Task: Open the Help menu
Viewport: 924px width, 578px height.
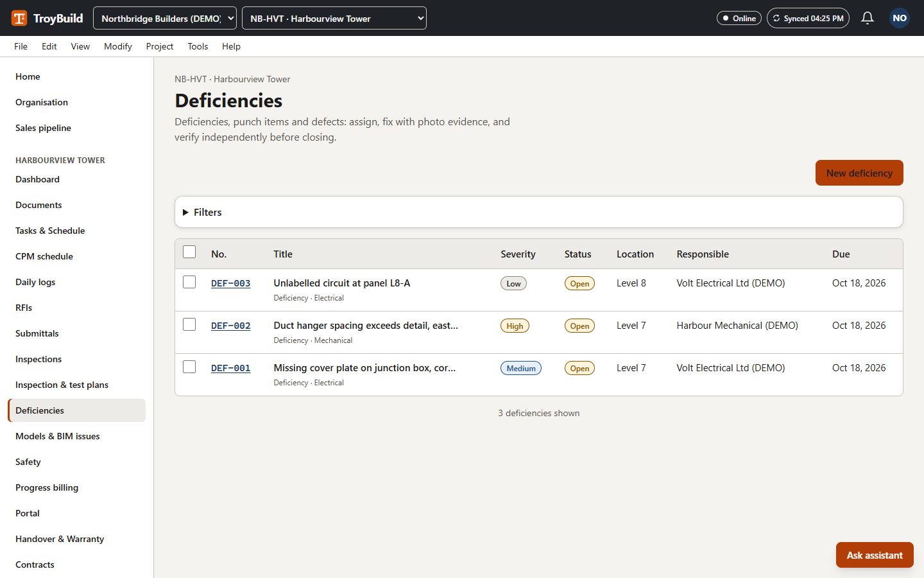Action: click(x=231, y=46)
